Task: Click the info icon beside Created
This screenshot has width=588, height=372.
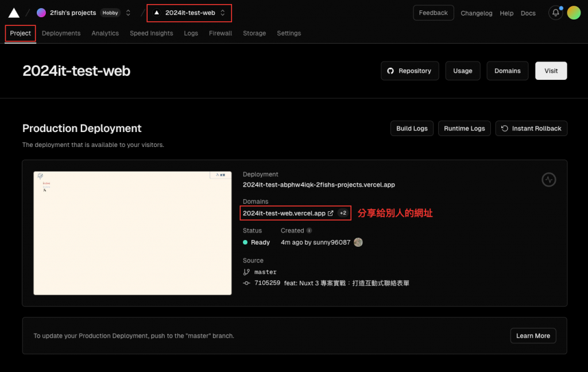Action: pyautogui.click(x=309, y=230)
